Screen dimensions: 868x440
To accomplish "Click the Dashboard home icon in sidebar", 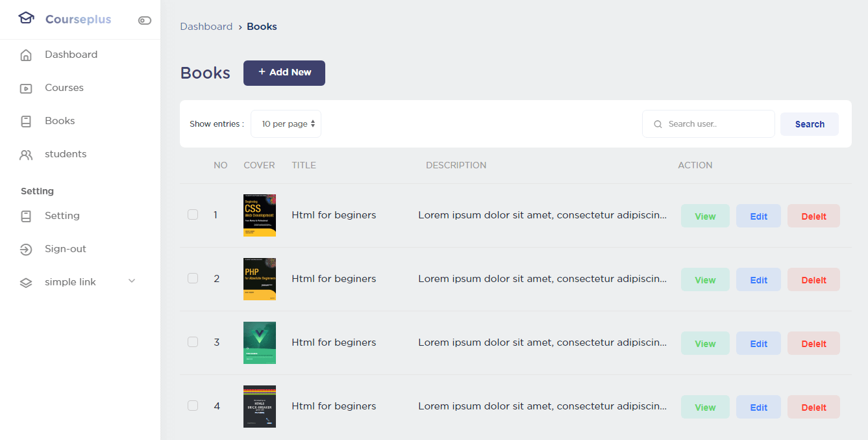I will [26, 55].
